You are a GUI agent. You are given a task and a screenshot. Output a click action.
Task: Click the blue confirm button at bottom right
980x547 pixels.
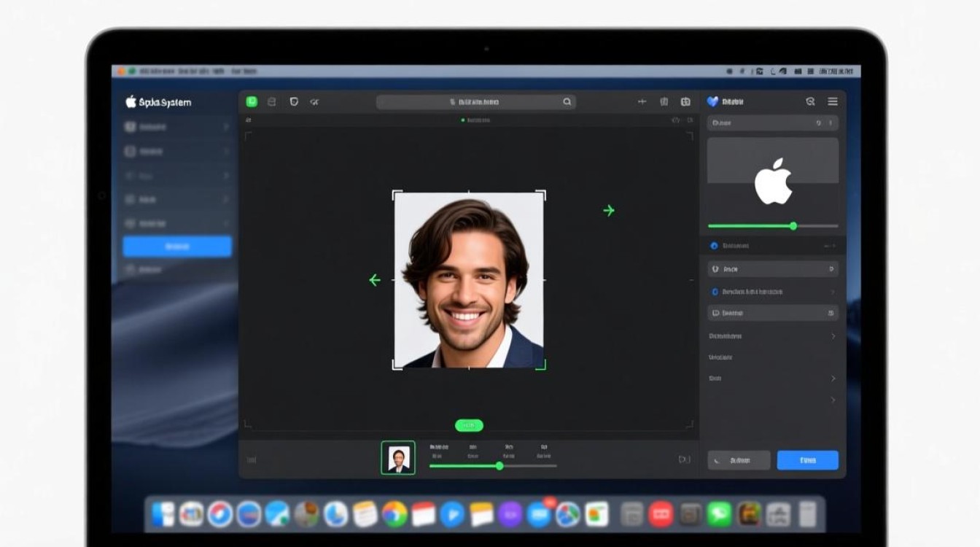click(x=808, y=460)
